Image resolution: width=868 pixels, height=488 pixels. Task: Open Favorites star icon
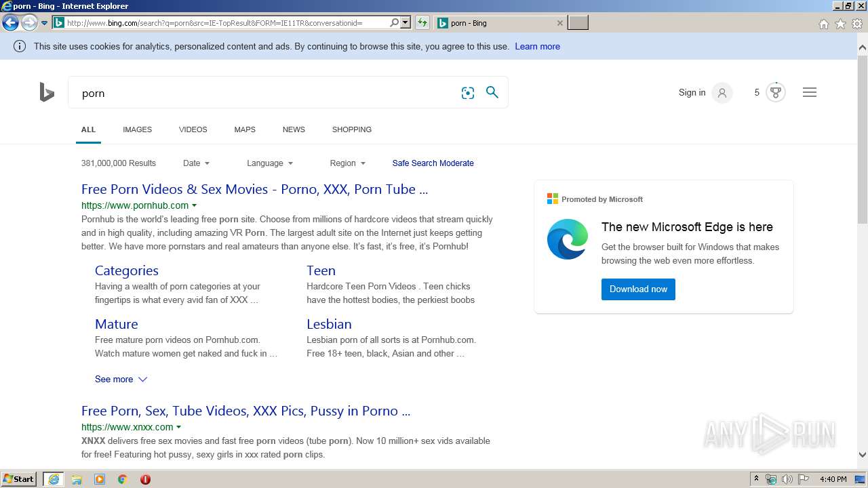pyautogui.click(x=840, y=24)
